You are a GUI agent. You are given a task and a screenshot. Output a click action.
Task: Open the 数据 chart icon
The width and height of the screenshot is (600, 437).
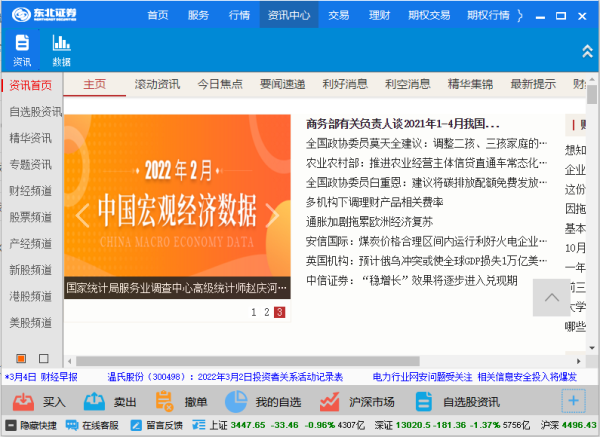coord(61,50)
